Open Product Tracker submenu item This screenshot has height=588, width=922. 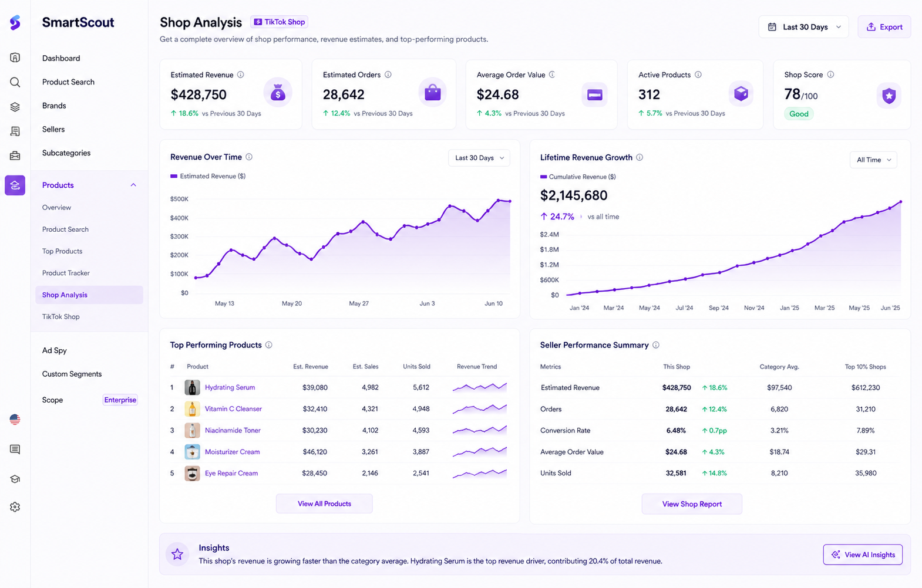point(66,273)
